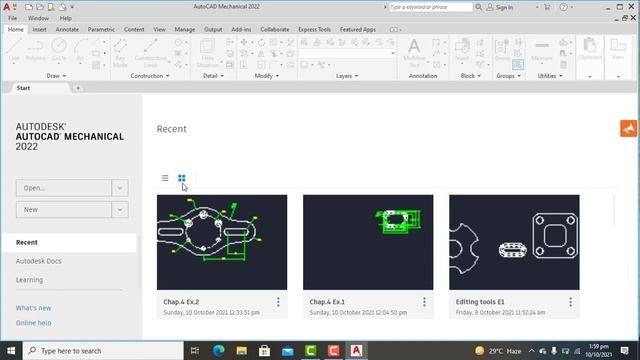
Task: Click the Arc tool icon
Action: pos(80,51)
